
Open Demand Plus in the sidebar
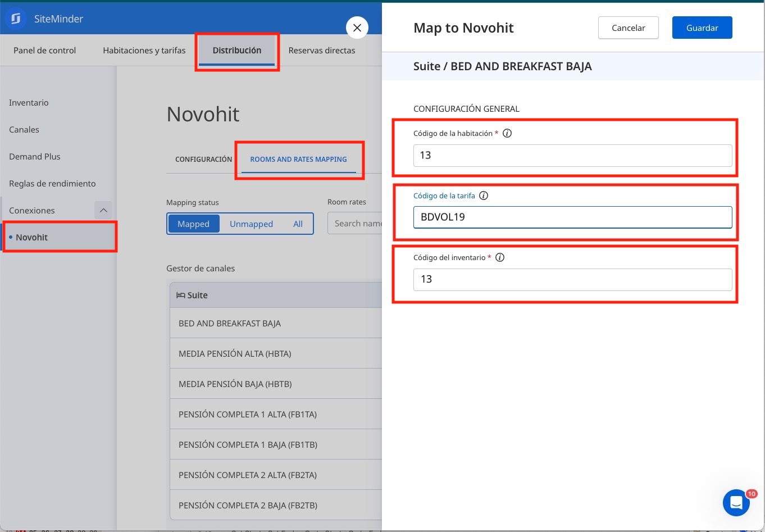(x=35, y=156)
